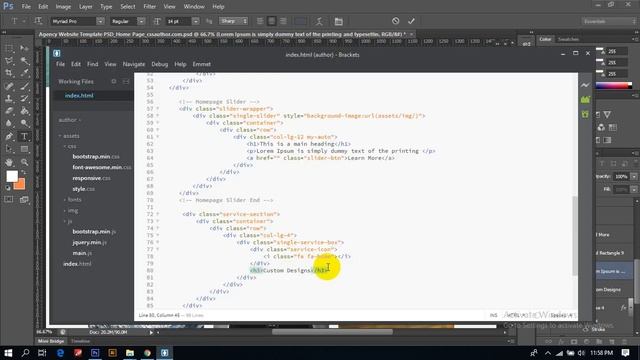
Task: Open Brackets Emmet menu
Action: 202,64
